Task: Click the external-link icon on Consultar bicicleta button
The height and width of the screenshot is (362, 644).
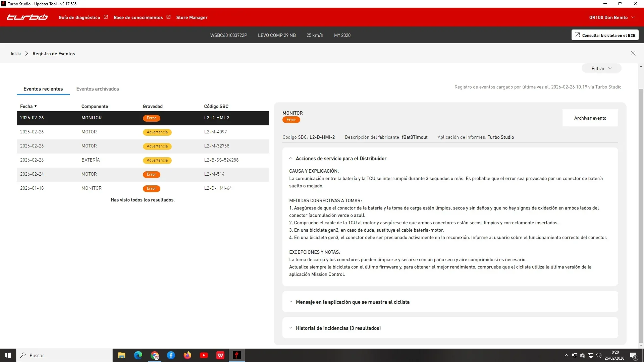Action: coord(577,35)
